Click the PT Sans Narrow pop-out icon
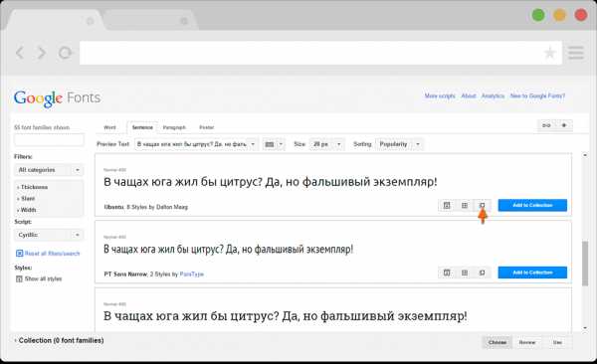Screen dimensions: 597x364 [482, 273]
